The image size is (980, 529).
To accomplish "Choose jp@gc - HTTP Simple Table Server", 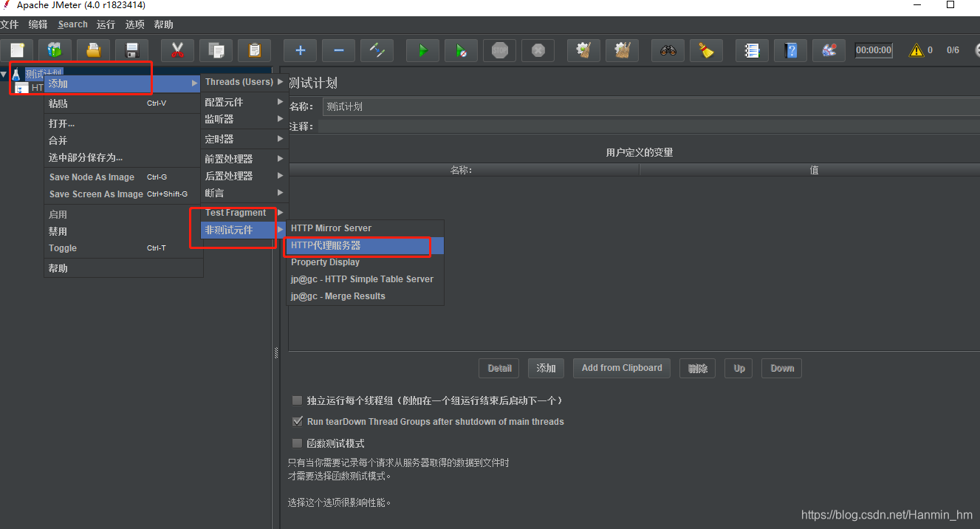I will click(365, 279).
